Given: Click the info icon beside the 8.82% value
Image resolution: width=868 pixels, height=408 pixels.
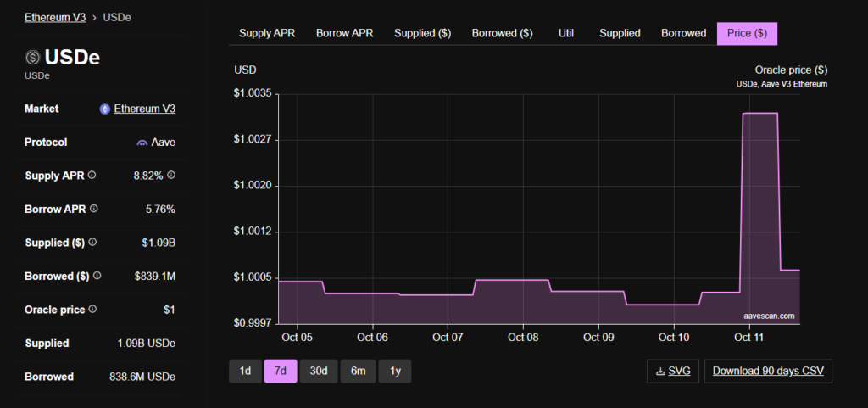Looking at the screenshot, I should point(171,176).
